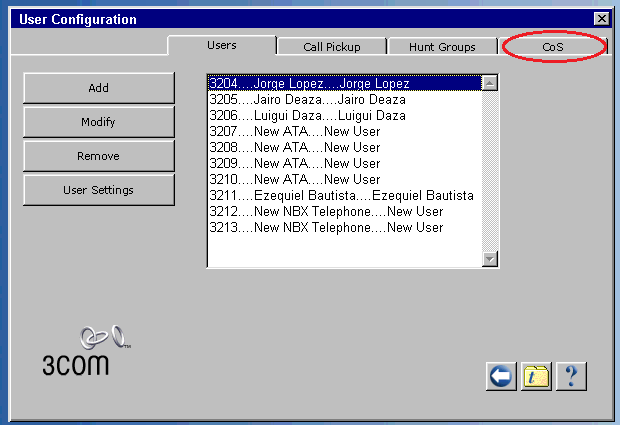
Task: Go to the CoS tab
Action: [x=553, y=47]
